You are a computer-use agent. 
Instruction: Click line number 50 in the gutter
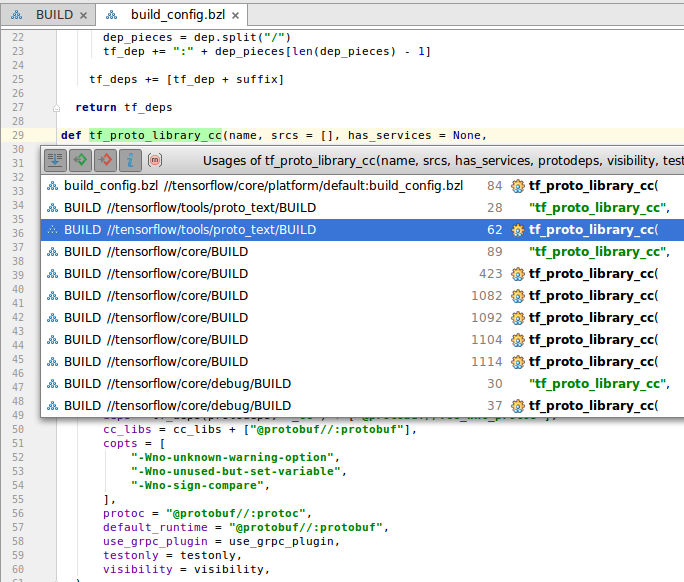click(18, 429)
